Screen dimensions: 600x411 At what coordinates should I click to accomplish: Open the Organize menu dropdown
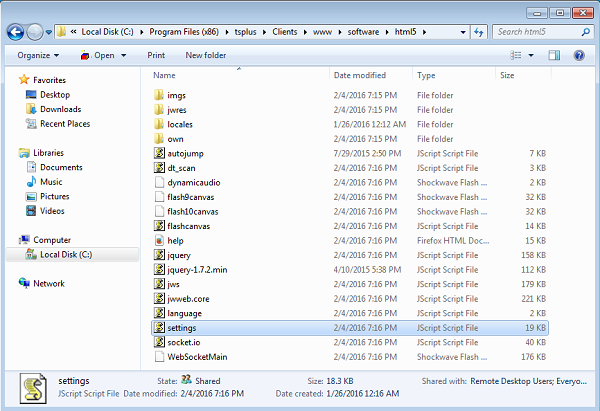coord(38,55)
